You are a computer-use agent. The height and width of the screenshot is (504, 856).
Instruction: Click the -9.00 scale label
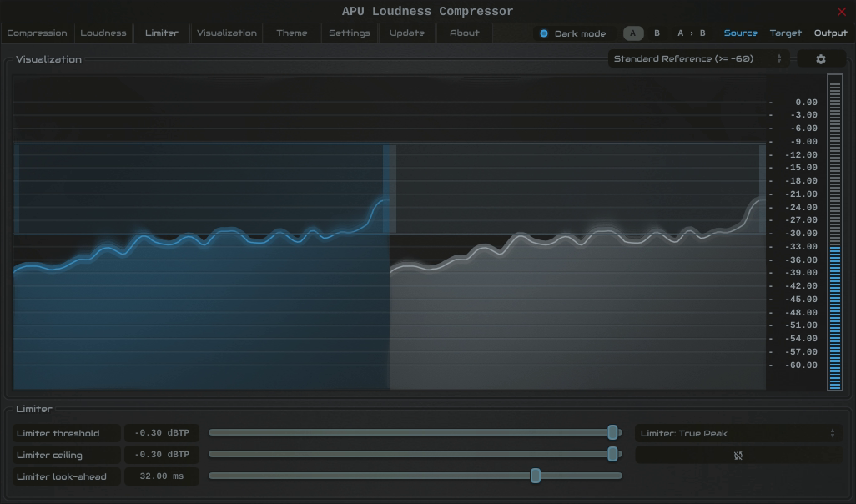pos(803,142)
